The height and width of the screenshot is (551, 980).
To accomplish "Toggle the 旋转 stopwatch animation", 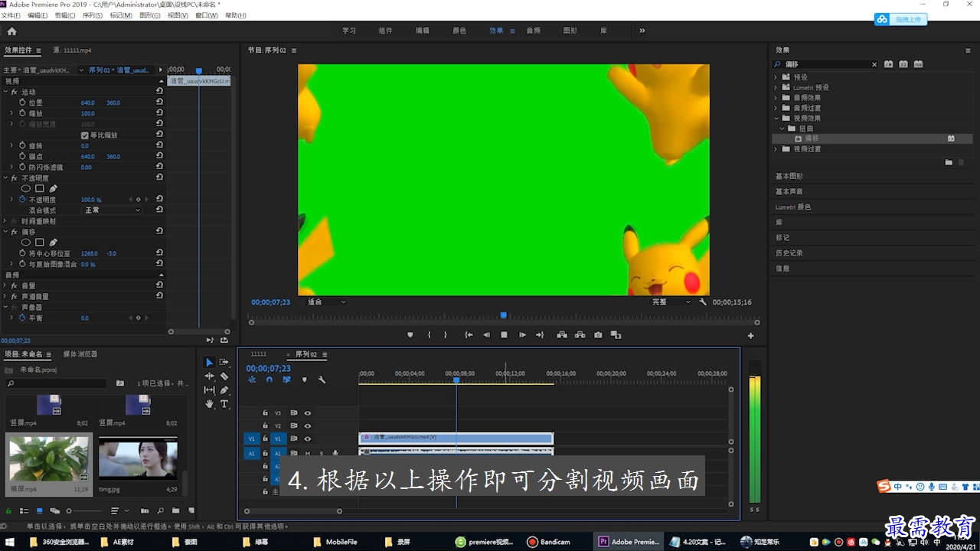I will [22, 145].
